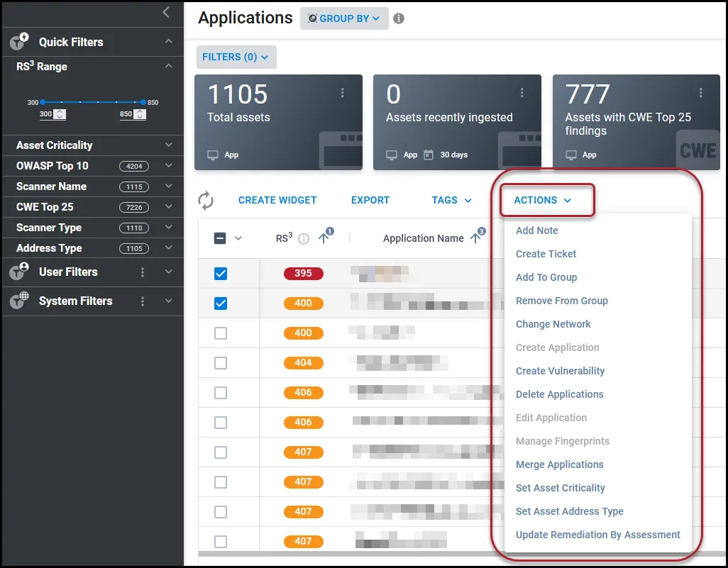The height and width of the screenshot is (568, 728).
Task: Click the calendar icon on 30 days card
Action: tap(429, 155)
